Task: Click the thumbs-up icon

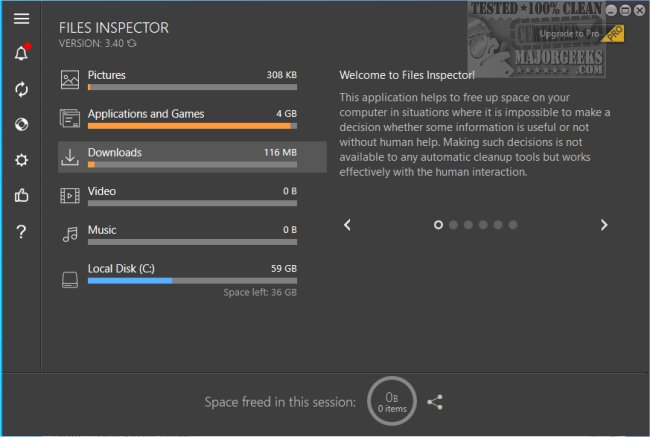Action: tap(21, 196)
